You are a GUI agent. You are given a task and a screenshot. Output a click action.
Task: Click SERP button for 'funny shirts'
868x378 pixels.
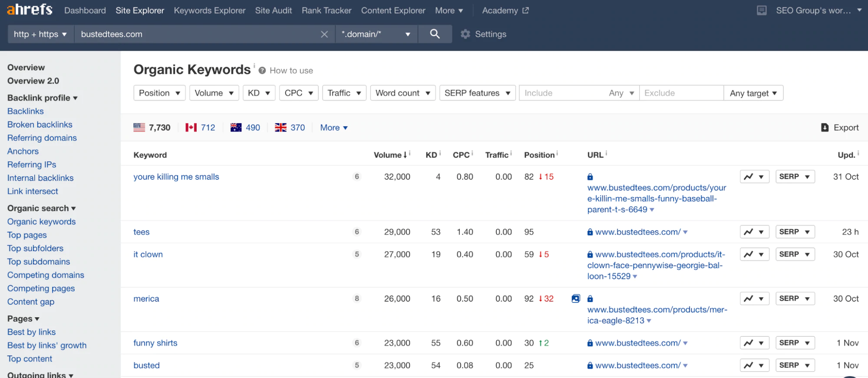pos(795,343)
